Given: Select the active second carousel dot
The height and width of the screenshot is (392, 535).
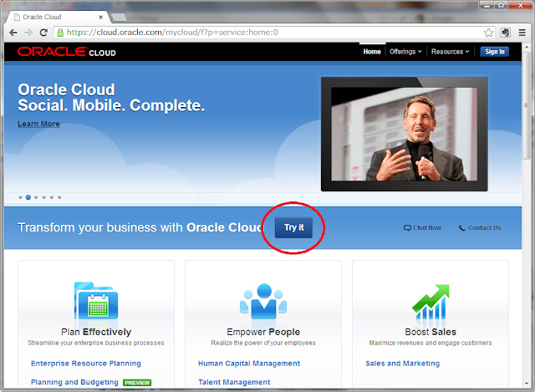Looking at the screenshot, I should (28, 197).
